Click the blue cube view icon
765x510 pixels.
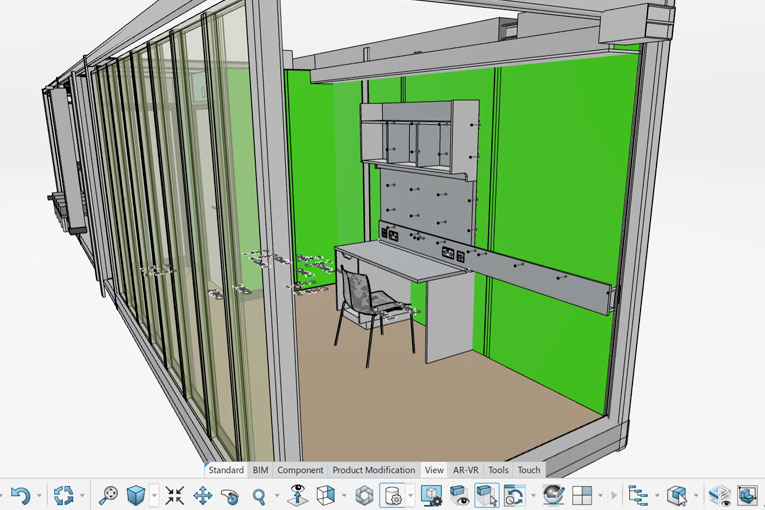click(136, 495)
